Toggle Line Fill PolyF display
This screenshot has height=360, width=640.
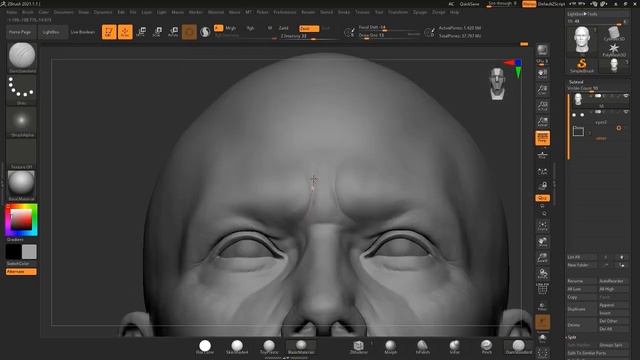(x=542, y=289)
